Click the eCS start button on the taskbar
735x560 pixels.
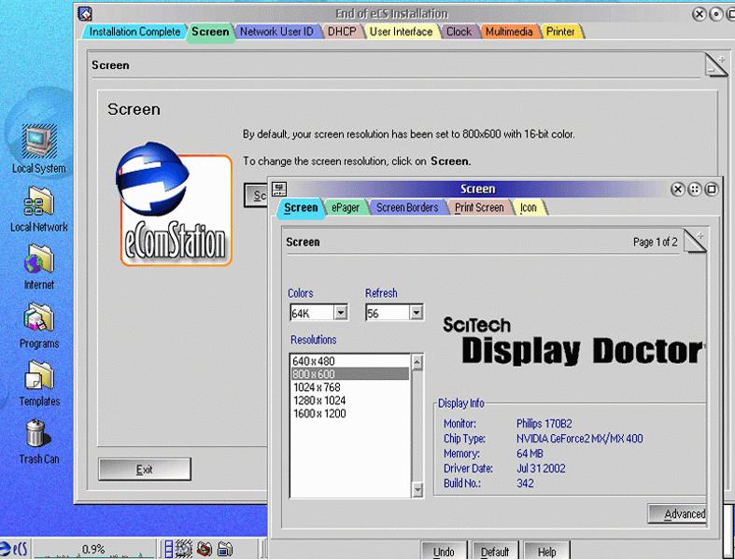pos(15,549)
